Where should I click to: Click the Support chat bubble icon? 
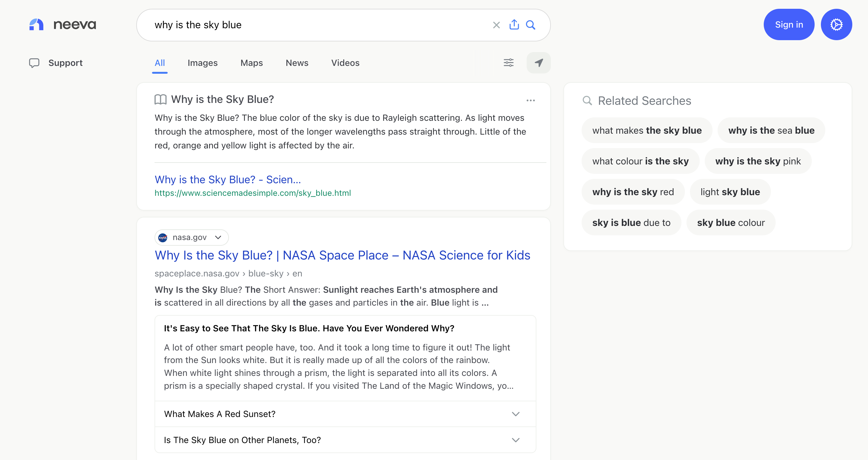coord(34,63)
